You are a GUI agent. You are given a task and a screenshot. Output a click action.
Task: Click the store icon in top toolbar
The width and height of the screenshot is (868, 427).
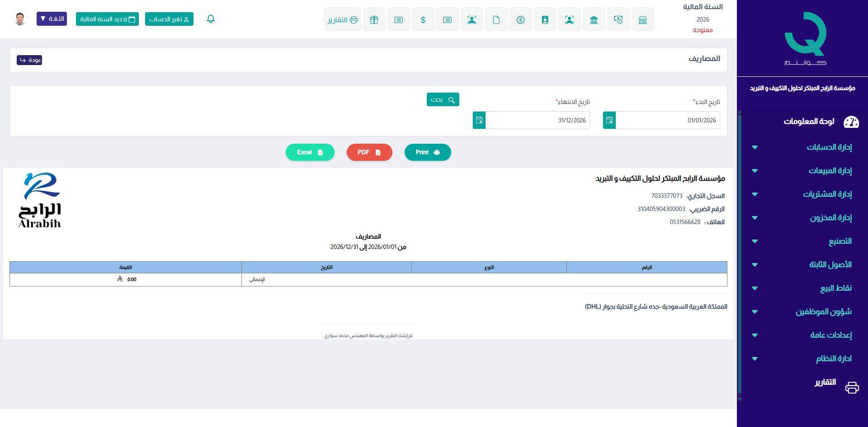(642, 19)
